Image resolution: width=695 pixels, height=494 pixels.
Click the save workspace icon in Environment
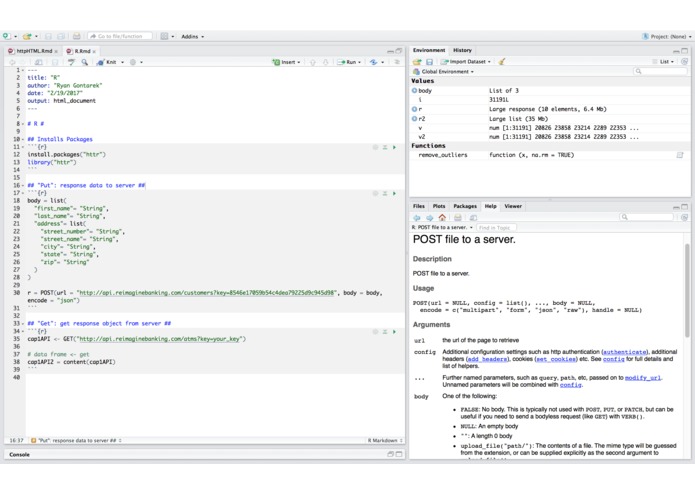click(429, 62)
